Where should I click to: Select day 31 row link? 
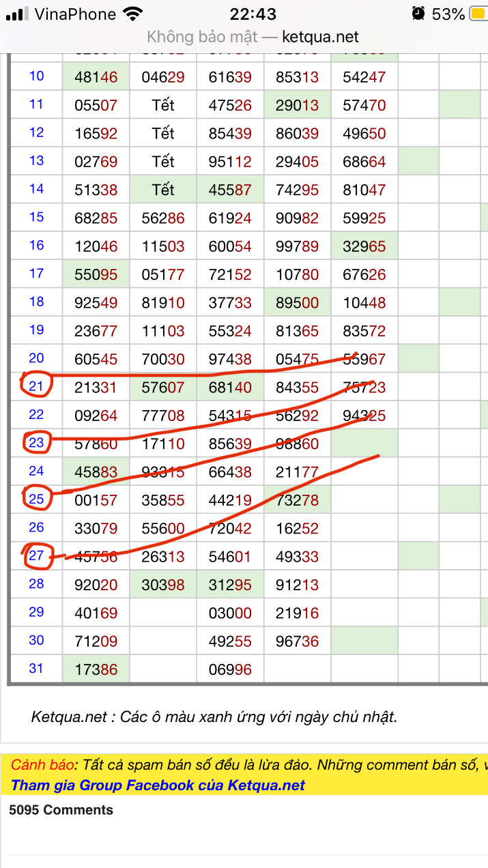pos(36,668)
